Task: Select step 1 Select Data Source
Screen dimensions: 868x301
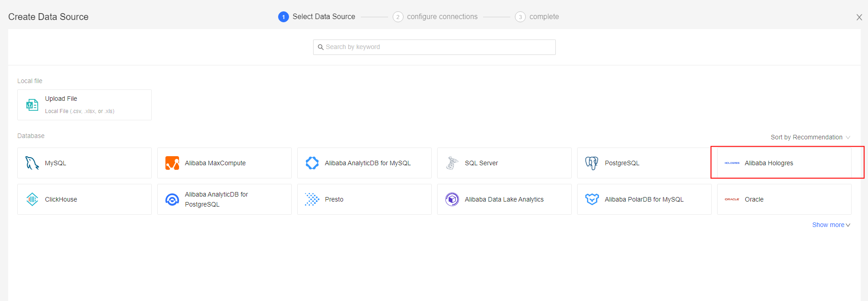Action: [x=317, y=17]
